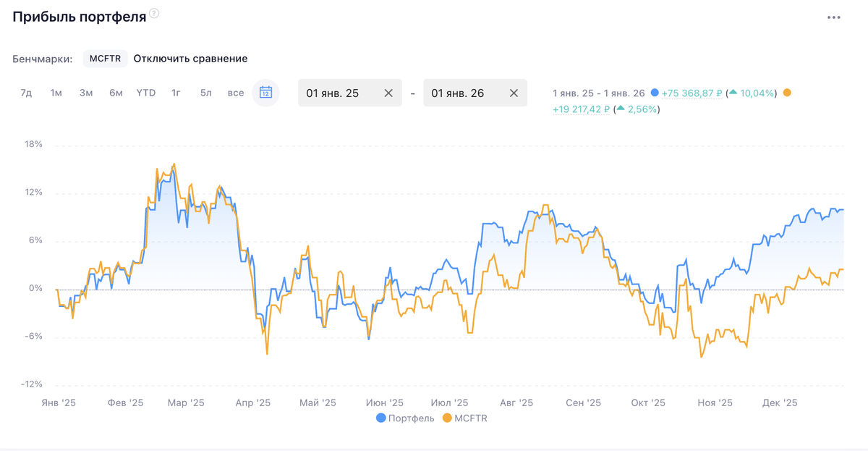Toggle MCFTR series in chart legend
The width and height of the screenshot is (868, 451).
pyautogui.click(x=464, y=418)
